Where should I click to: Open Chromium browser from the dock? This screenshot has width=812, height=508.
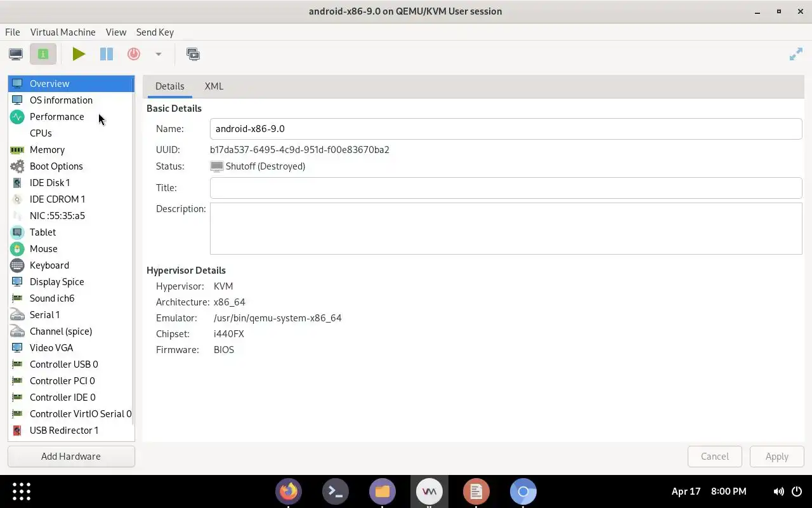[523, 491]
